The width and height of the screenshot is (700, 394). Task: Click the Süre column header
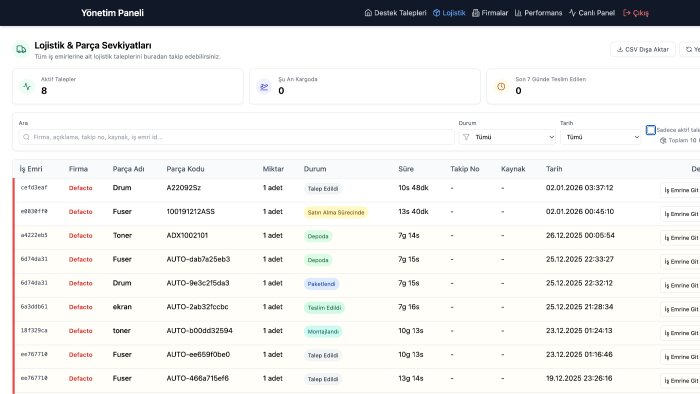point(406,169)
